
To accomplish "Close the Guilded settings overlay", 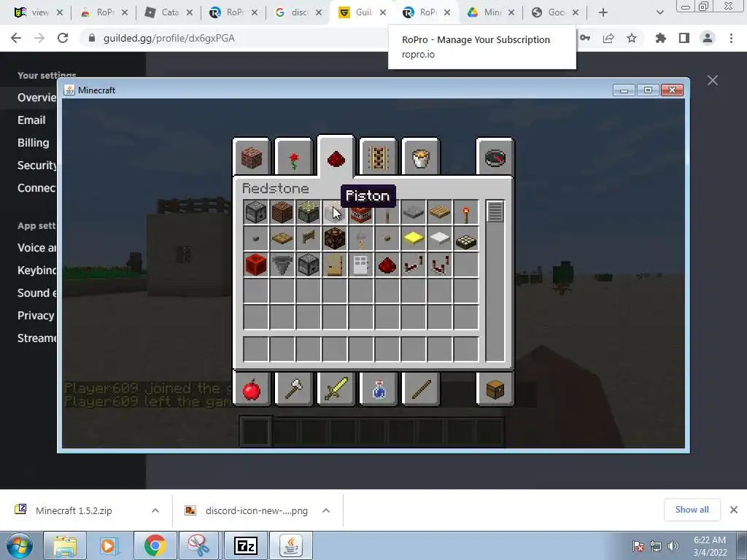I will pos(712,80).
